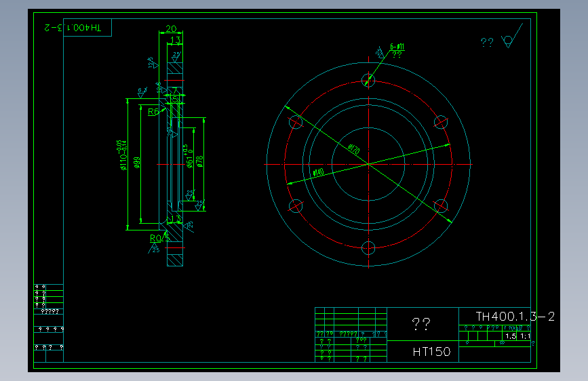
Task: Select the TH400.1.3-2 drawing number in title block
Action: [x=515, y=317]
